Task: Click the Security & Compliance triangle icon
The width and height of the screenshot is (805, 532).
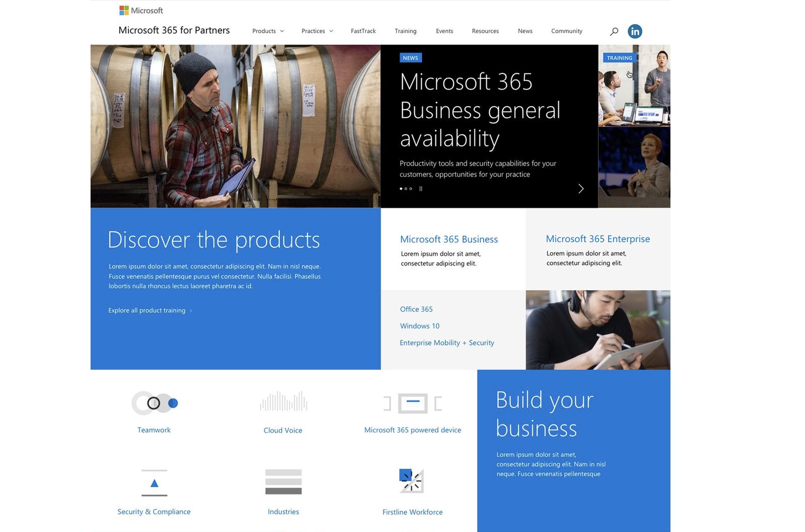Action: click(x=154, y=483)
